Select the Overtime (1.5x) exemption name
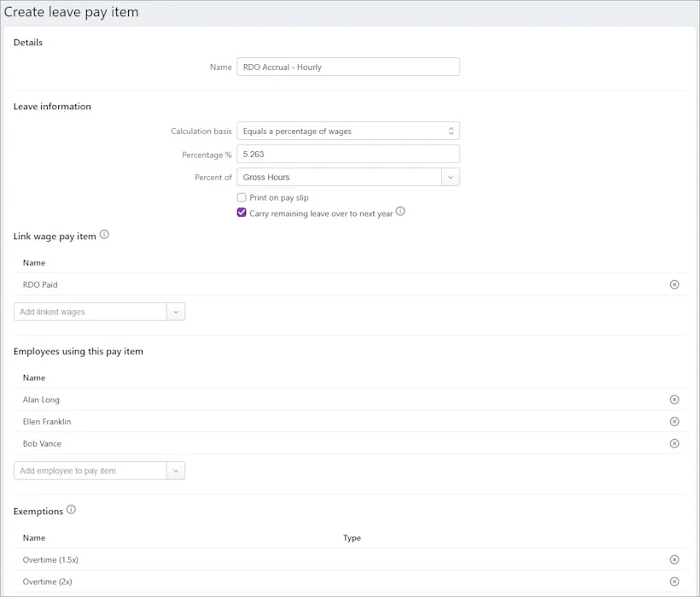Screen dimensions: 700x597 point(50,559)
